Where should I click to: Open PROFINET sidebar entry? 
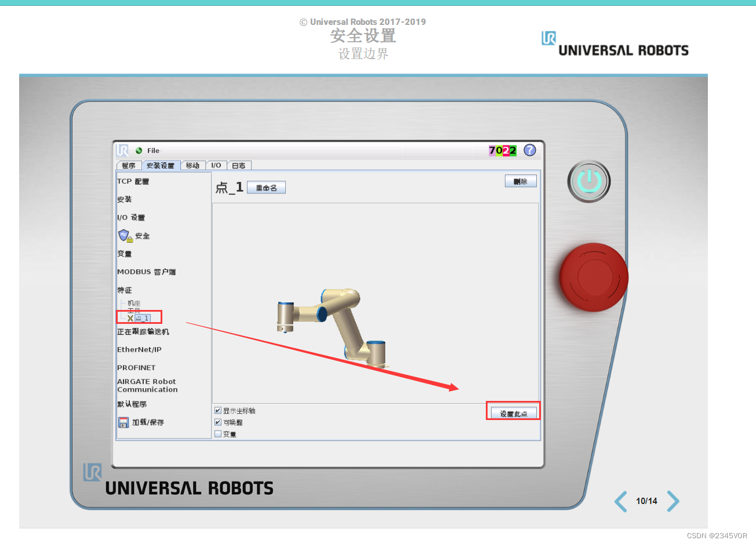136,367
